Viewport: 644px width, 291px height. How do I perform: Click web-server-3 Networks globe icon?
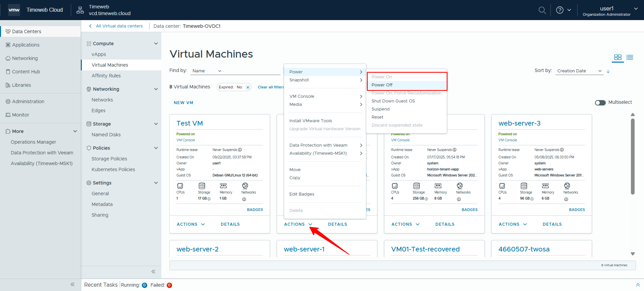tap(567, 186)
